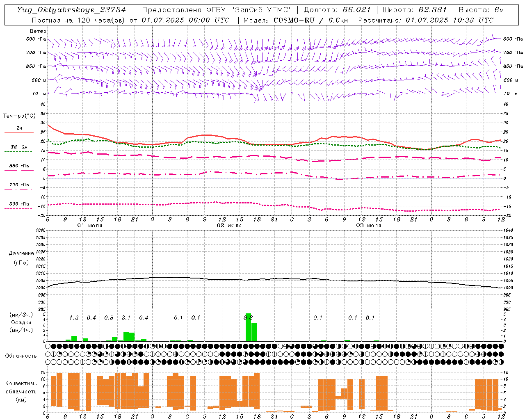Click the Давление panel label
This screenshot has width=525, height=420.
pyautogui.click(x=21, y=253)
